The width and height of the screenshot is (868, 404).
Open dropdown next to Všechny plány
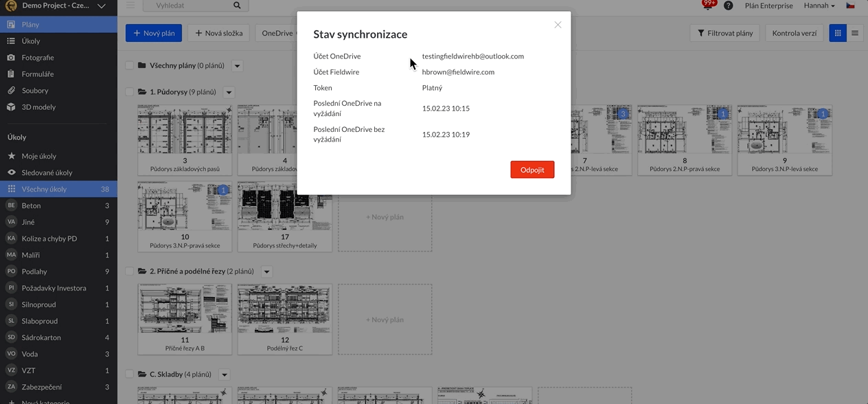coord(237,66)
